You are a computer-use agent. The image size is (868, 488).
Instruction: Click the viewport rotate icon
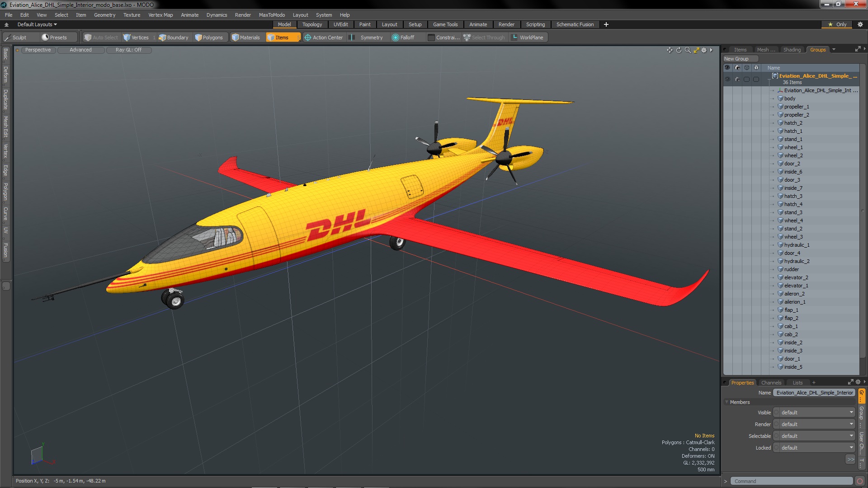tap(679, 50)
